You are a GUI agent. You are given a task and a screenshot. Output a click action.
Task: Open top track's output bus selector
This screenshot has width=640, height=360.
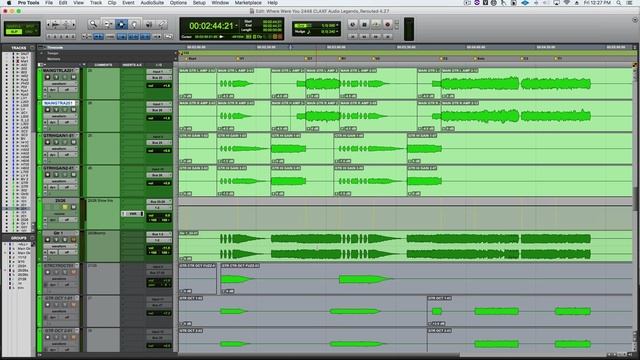(158, 77)
